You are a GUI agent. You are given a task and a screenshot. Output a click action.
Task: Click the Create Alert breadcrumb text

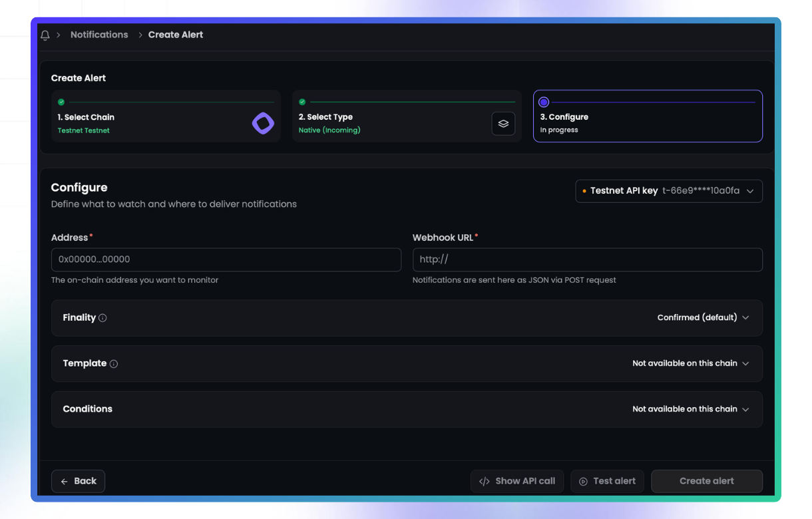[176, 35]
